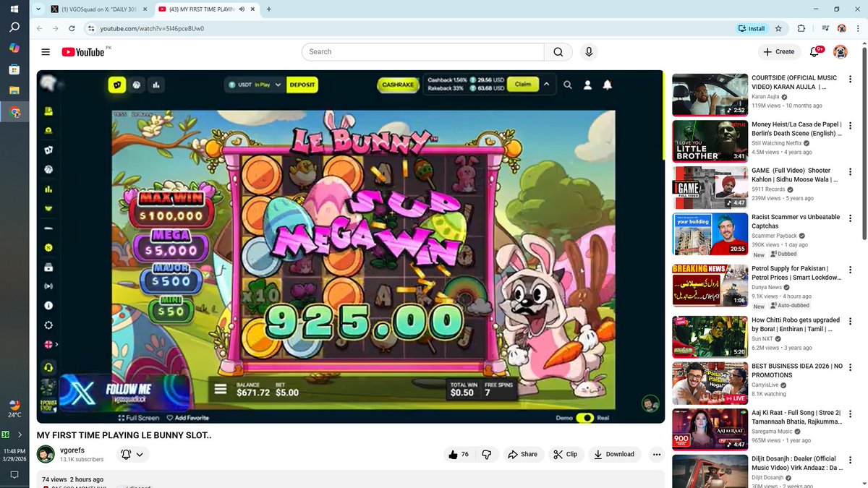Screen dimensions: 868x488
Task: Click the '74 views 2 hours ago' text
Action: click(x=73, y=479)
